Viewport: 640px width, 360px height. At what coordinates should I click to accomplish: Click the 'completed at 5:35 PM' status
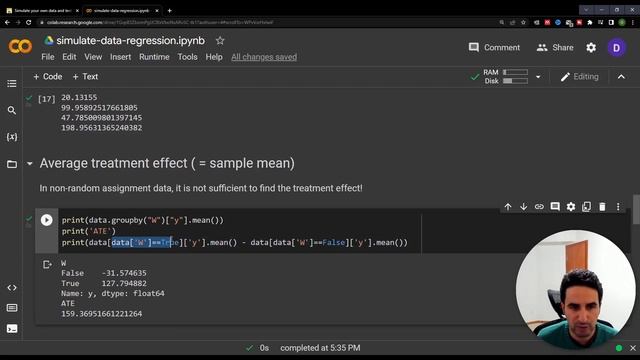click(x=320, y=348)
